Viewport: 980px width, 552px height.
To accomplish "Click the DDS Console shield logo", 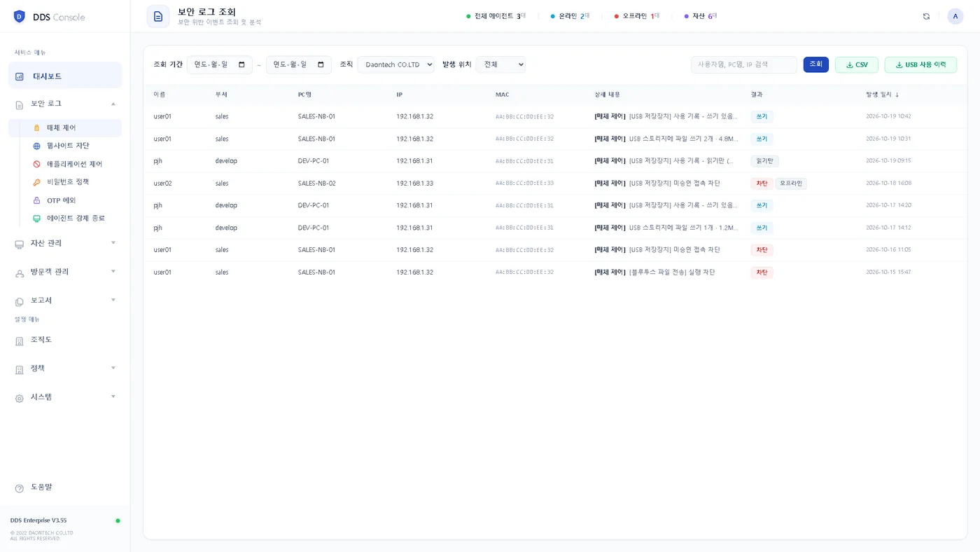I will coord(19,17).
